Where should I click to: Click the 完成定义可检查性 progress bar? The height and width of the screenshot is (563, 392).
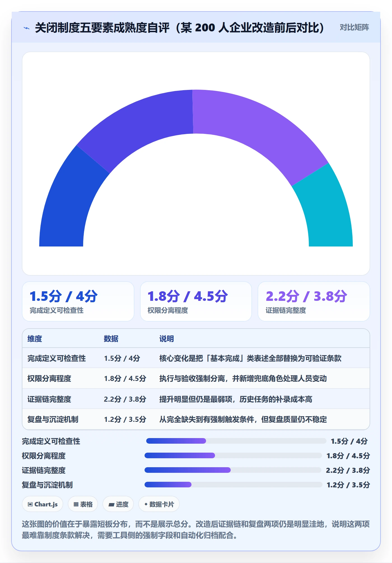236,441
